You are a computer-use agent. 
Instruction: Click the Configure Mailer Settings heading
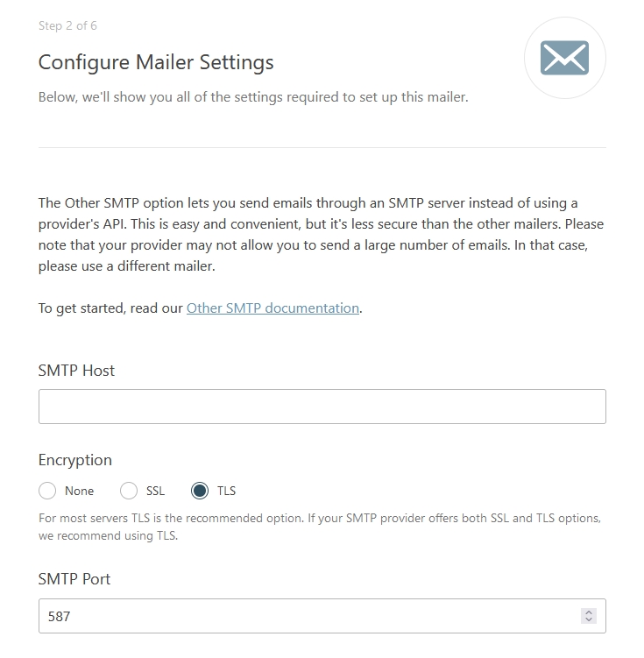tap(156, 62)
